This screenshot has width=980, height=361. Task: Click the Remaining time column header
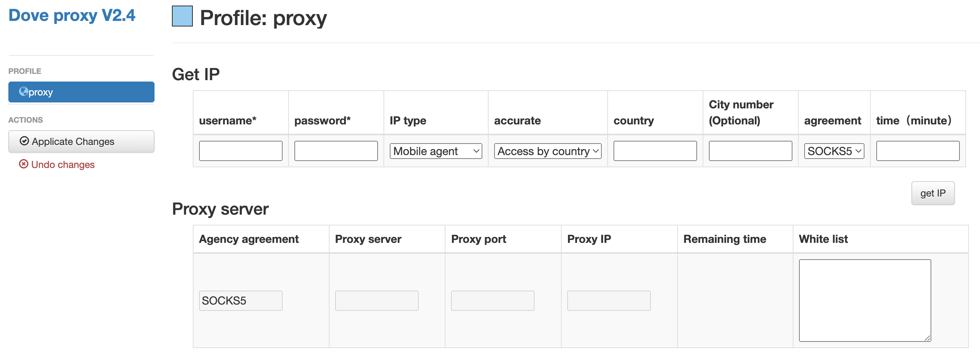pyautogui.click(x=725, y=239)
